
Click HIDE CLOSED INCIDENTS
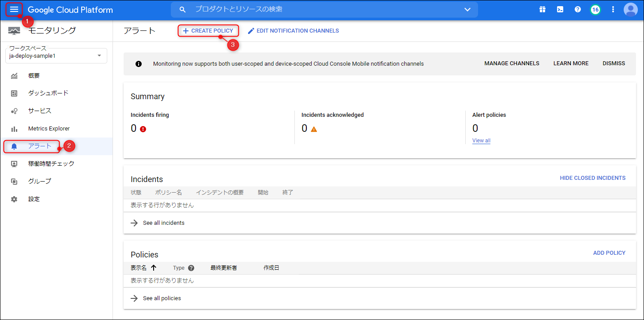click(592, 178)
